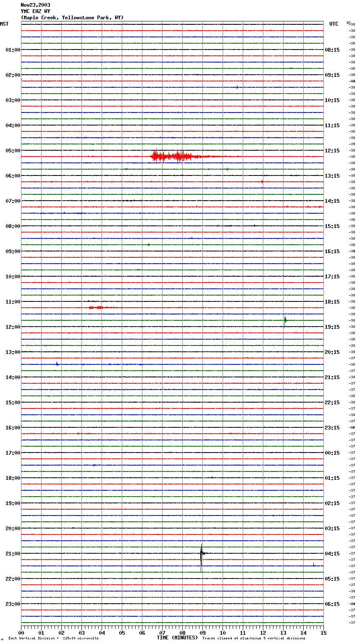Image resolution: width=357 pixels, height=644 pixels.
Task: Click the '17:00' MST time label
Action: [x=13, y=453]
